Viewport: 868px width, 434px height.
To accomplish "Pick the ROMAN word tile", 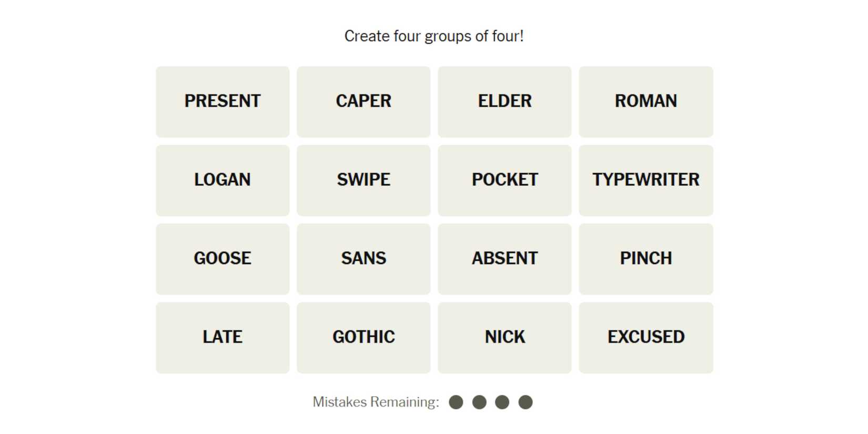I will [646, 102].
